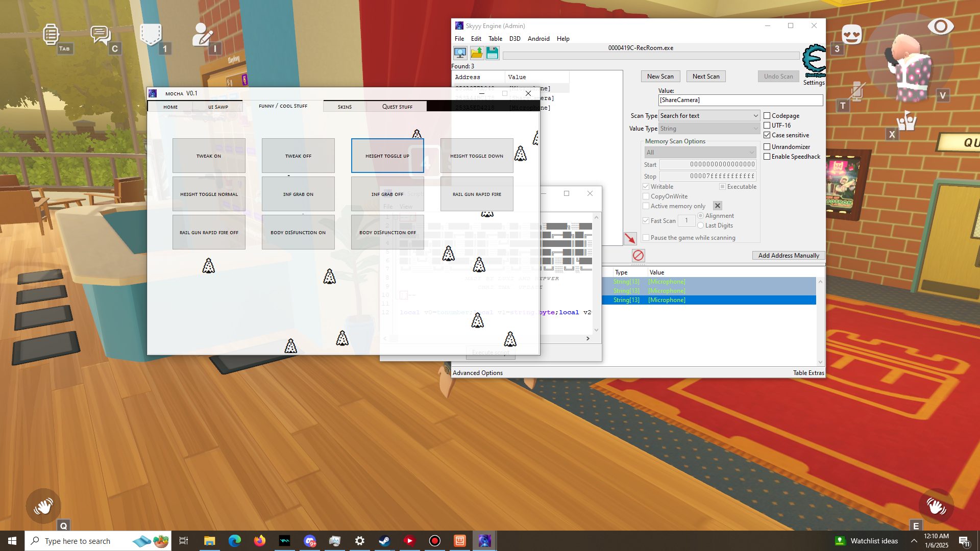The width and height of the screenshot is (980, 551).
Task: Open Firefox from the taskbar
Action: pos(260,541)
